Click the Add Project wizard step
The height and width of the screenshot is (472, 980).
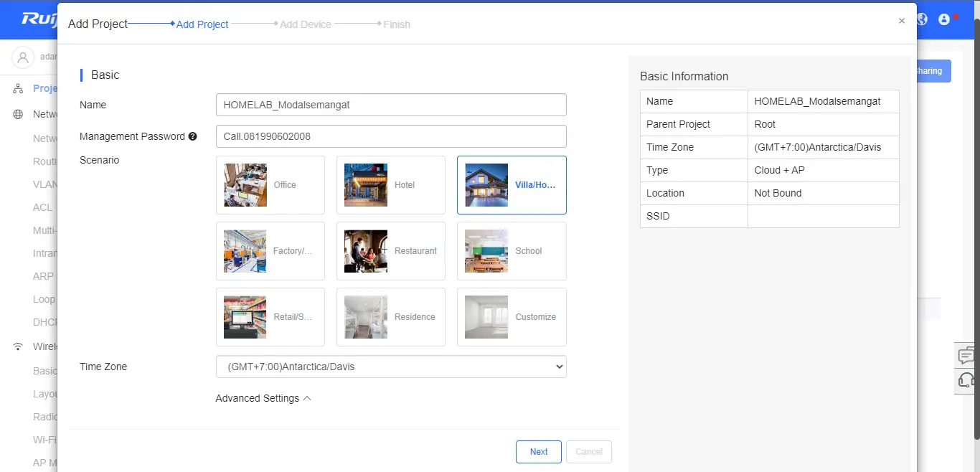pos(202,24)
